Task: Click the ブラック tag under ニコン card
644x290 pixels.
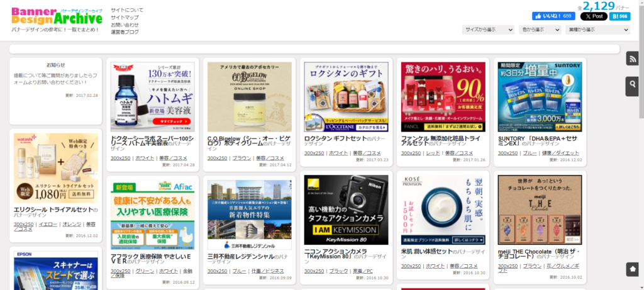Action: pos(338,270)
